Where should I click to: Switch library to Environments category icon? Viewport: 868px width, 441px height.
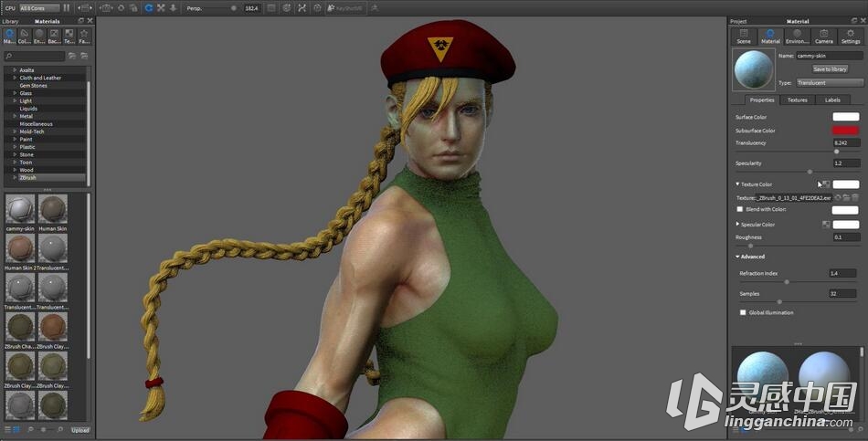(38, 37)
